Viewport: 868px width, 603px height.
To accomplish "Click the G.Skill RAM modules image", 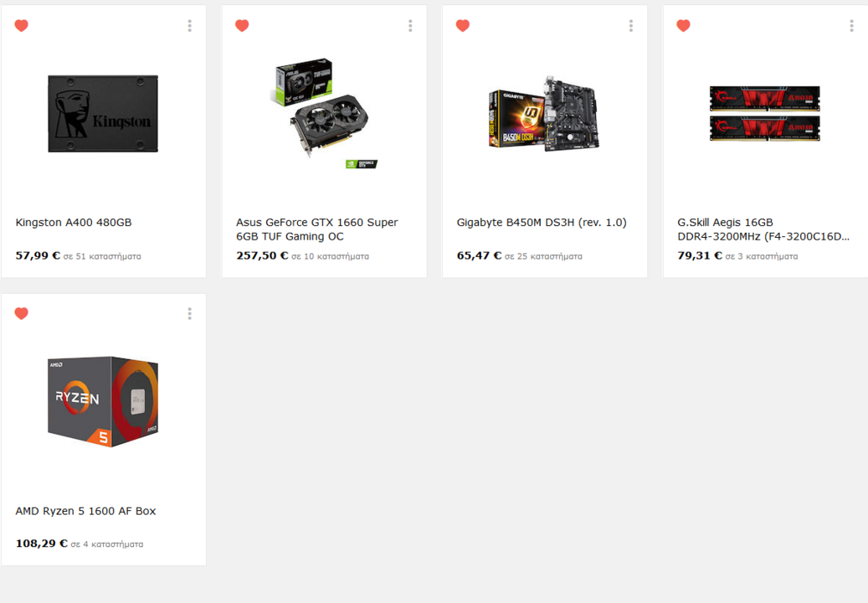I will click(764, 114).
